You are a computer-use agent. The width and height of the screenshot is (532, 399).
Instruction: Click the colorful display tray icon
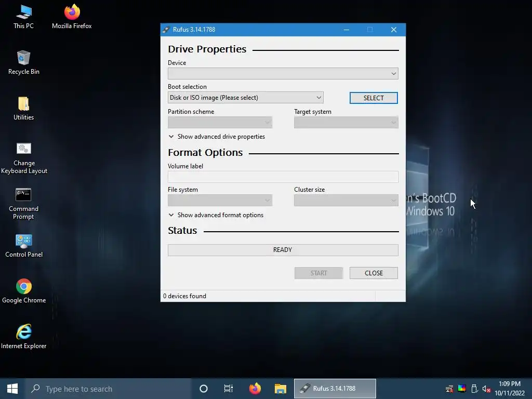pyautogui.click(x=462, y=389)
